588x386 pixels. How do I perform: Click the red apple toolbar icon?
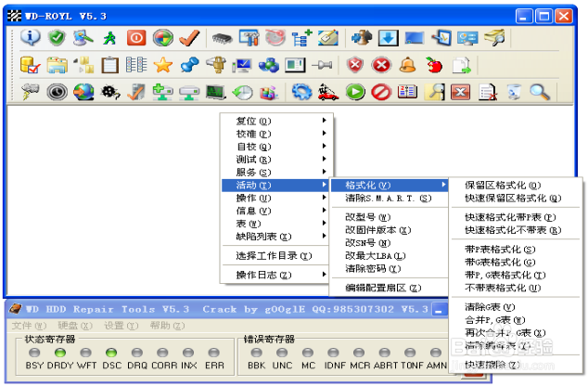pyautogui.click(x=434, y=65)
